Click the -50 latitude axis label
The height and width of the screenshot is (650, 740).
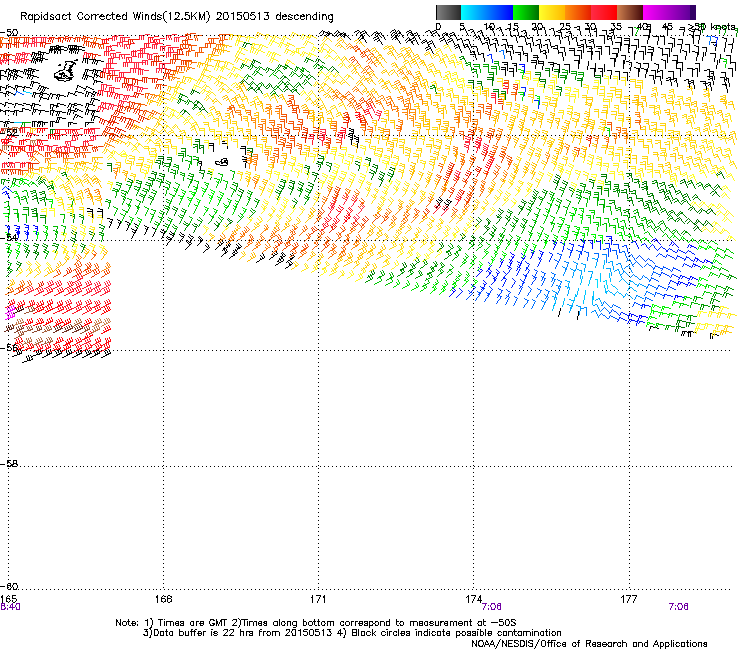(9, 33)
